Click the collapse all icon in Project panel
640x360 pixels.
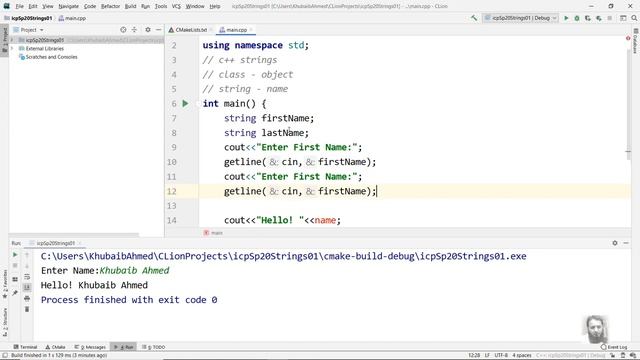[134, 30]
